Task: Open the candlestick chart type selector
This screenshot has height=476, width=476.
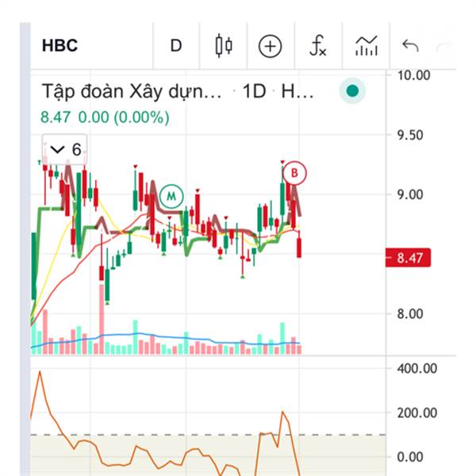Action: click(224, 46)
